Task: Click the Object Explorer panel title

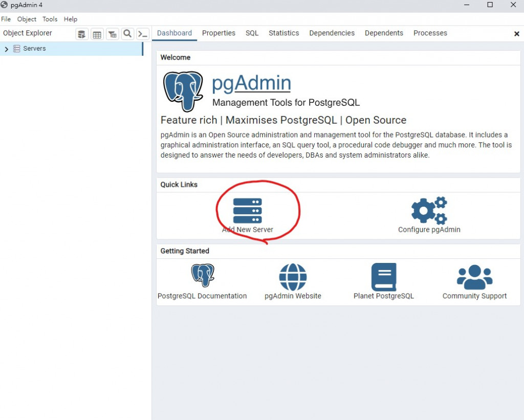Action: point(28,33)
